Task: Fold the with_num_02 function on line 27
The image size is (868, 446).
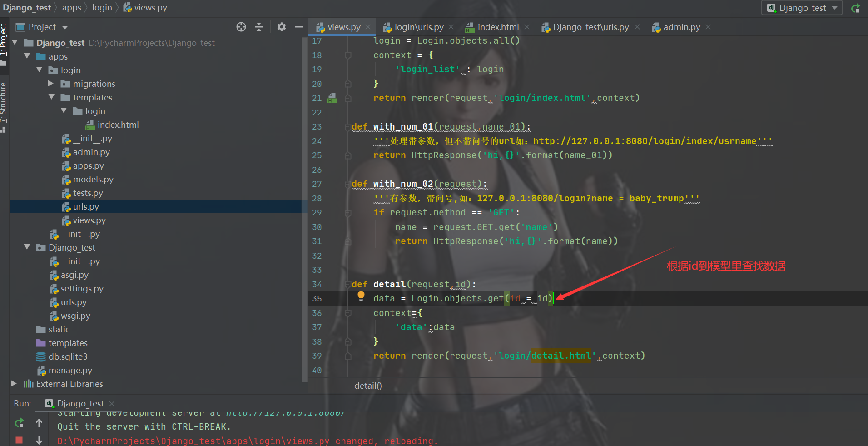Action: tap(348, 184)
